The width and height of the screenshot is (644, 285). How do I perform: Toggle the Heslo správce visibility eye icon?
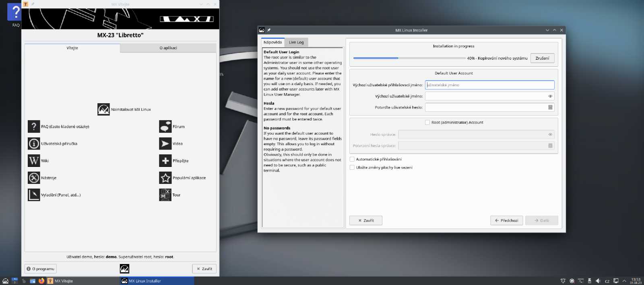pos(550,134)
